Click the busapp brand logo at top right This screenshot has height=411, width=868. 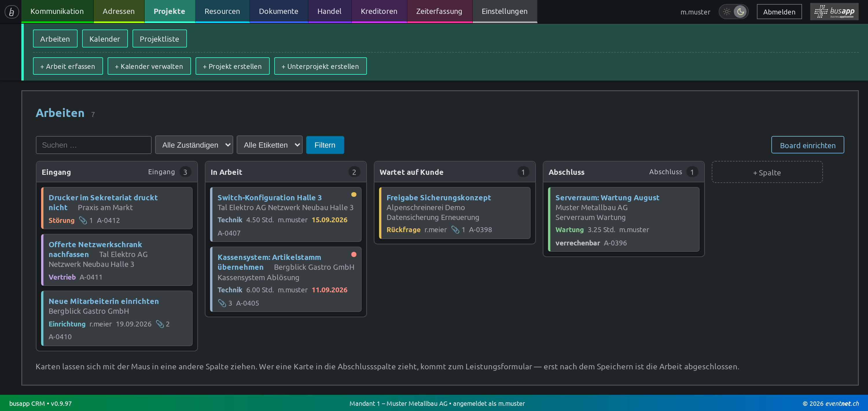[x=834, y=12]
